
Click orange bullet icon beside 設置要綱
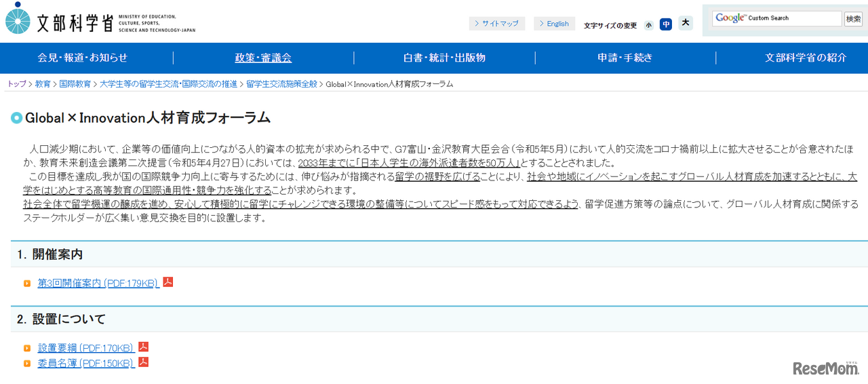click(27, 349)
